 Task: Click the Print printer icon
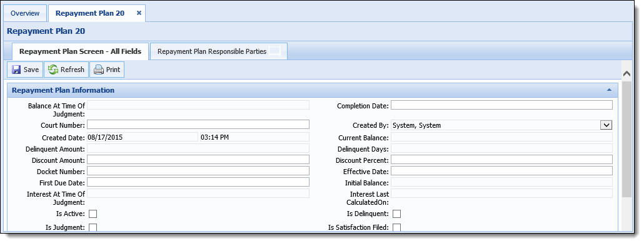[x=99, y=70]
